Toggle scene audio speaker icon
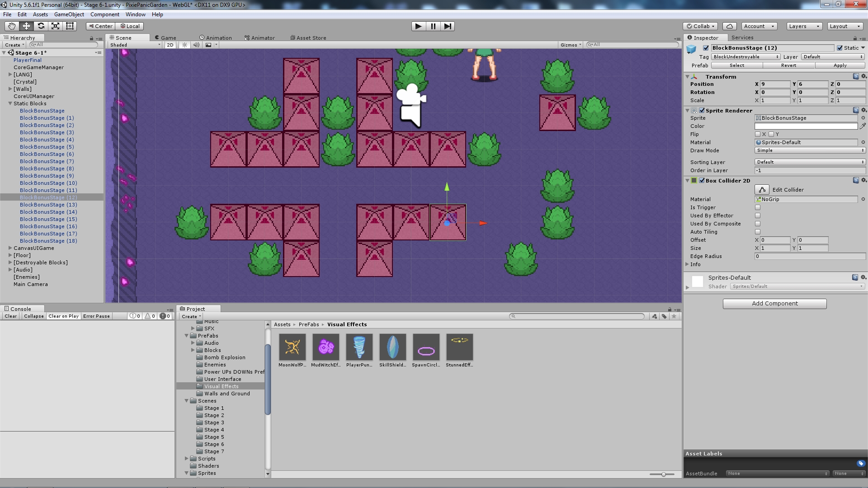 tap(196, 45)
